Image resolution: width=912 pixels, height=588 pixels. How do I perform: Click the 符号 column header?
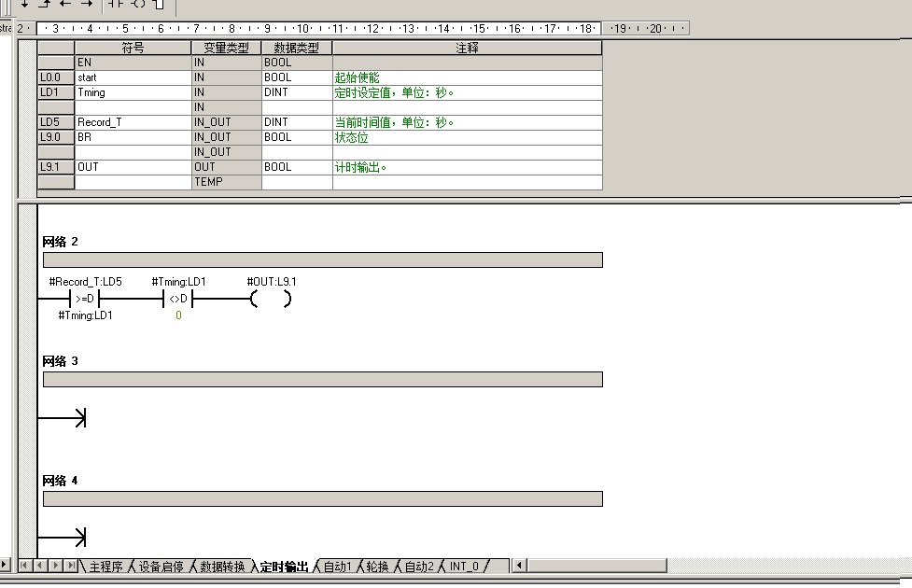[x=133, y=48]
